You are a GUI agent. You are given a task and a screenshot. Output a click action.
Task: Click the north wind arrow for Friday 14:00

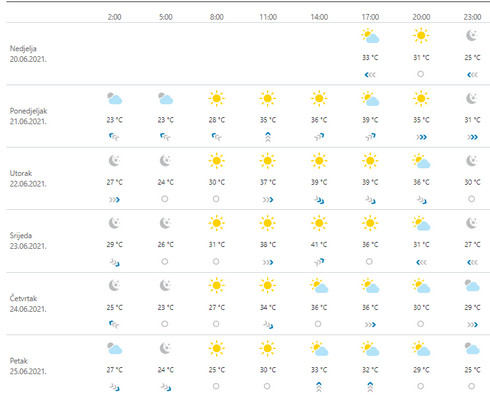(x=319, y=387)
